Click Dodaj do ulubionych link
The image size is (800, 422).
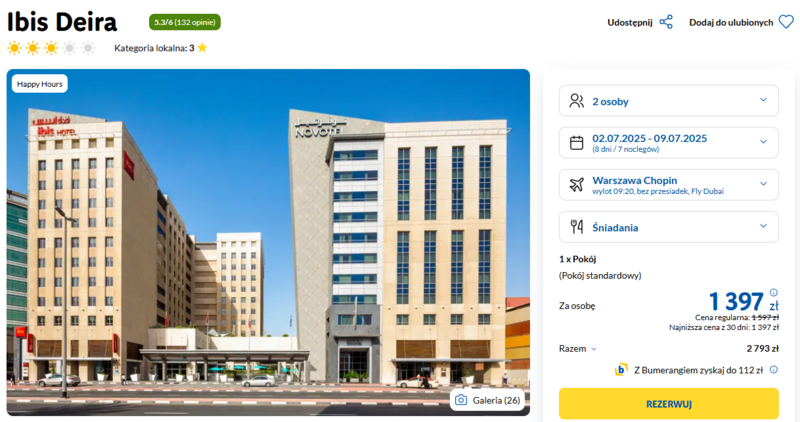click(731, 22)
